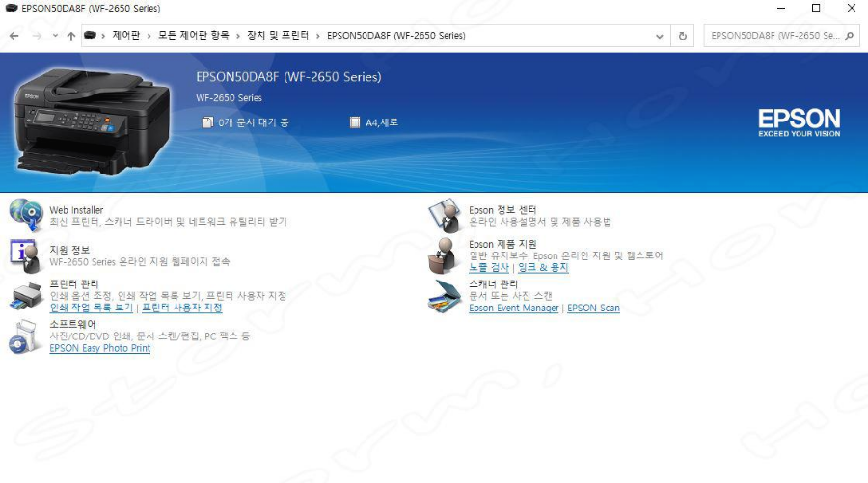Navigate to 장치 및 프린터 breadcrumb
The height and width of the screenshot is (483, 868).
pyautogui.click(x=278, y=35)
